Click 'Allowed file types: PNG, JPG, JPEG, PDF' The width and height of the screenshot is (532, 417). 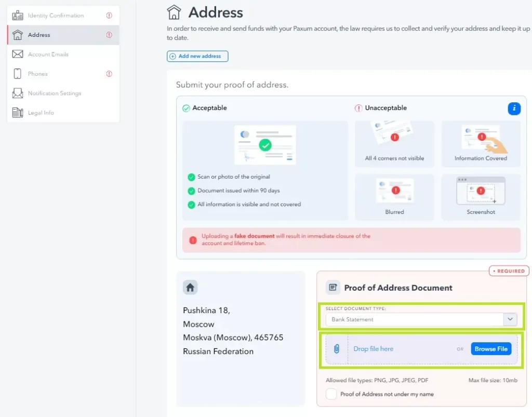tap(377, 380)
